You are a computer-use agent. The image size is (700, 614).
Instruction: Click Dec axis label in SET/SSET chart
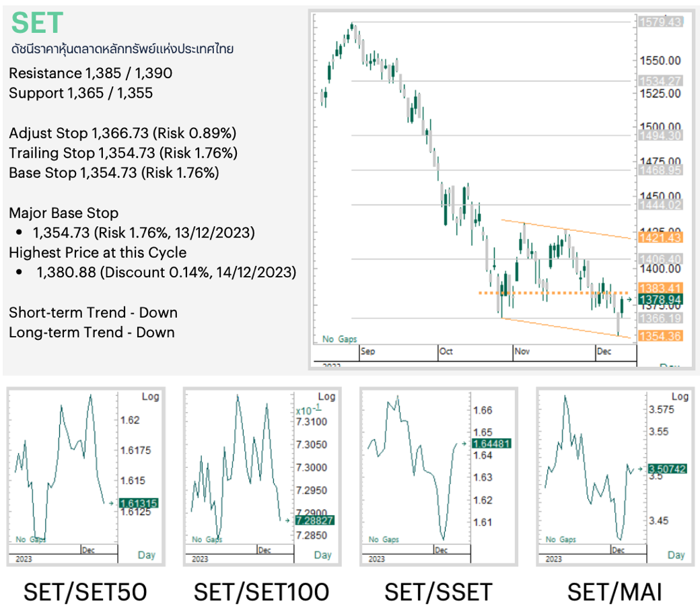(x=441, y=550)
